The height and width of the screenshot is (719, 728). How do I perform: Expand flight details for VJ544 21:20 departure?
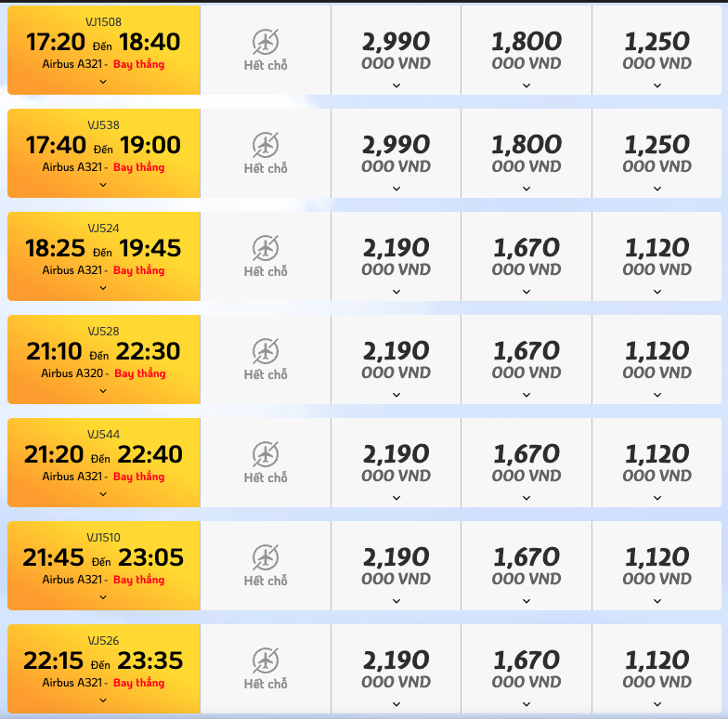103,494
